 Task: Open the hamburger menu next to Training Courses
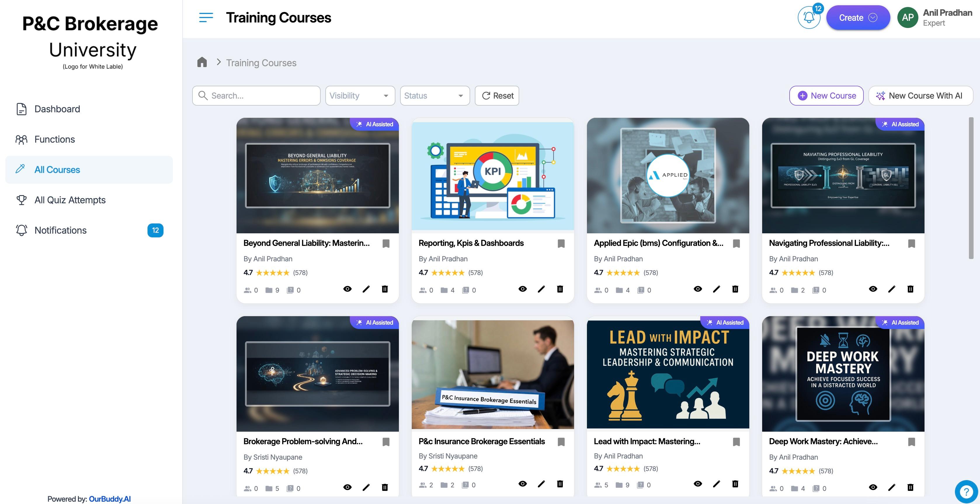[x=206, y=17]
